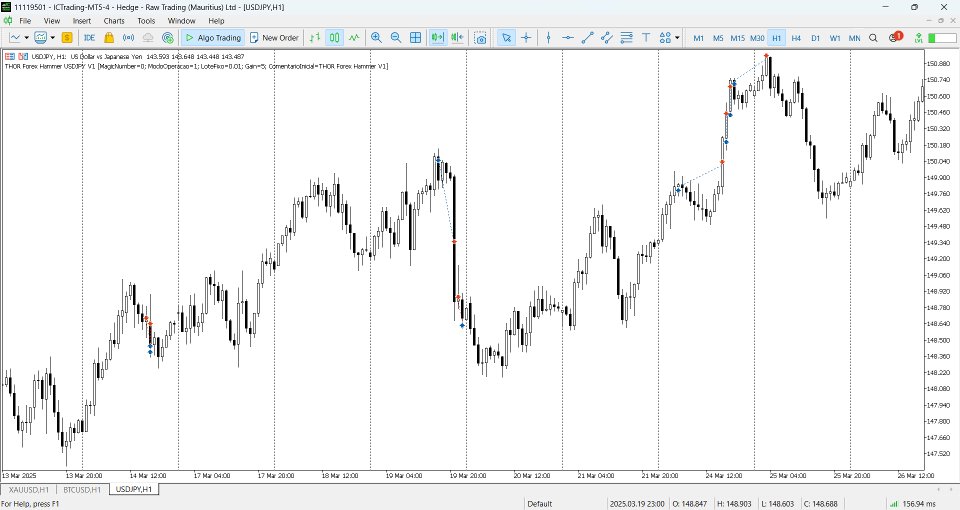
Task: Click the yellow dollar symbols icon
Action: click(x=67, y=37)
